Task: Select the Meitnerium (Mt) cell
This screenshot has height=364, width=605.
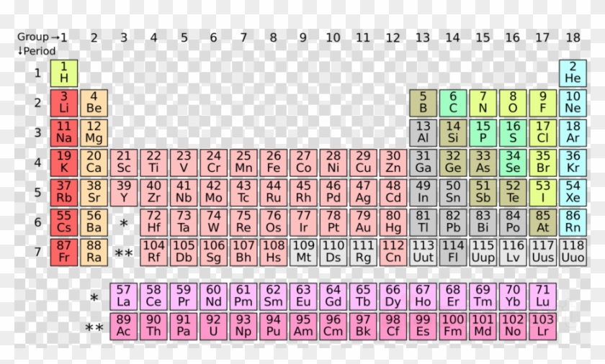Action: 303,252
